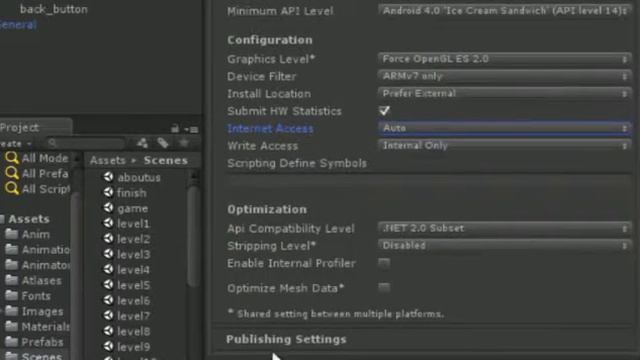
Task: Toggle the Project panel lock icon
Action: point(175,129)
